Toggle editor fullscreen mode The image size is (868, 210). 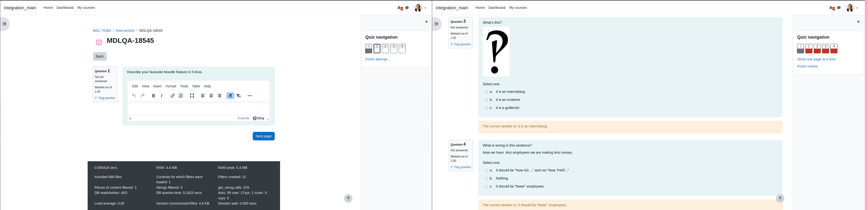(192, 96)
